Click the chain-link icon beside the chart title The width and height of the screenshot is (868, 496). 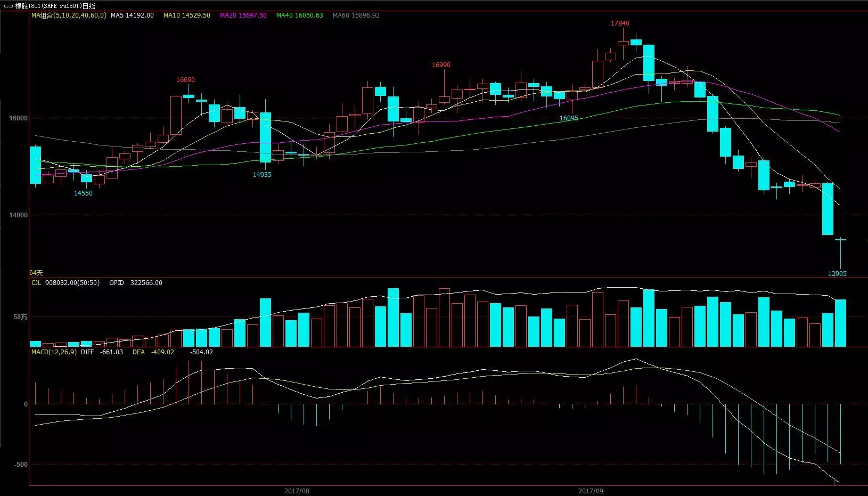[9, 6]
